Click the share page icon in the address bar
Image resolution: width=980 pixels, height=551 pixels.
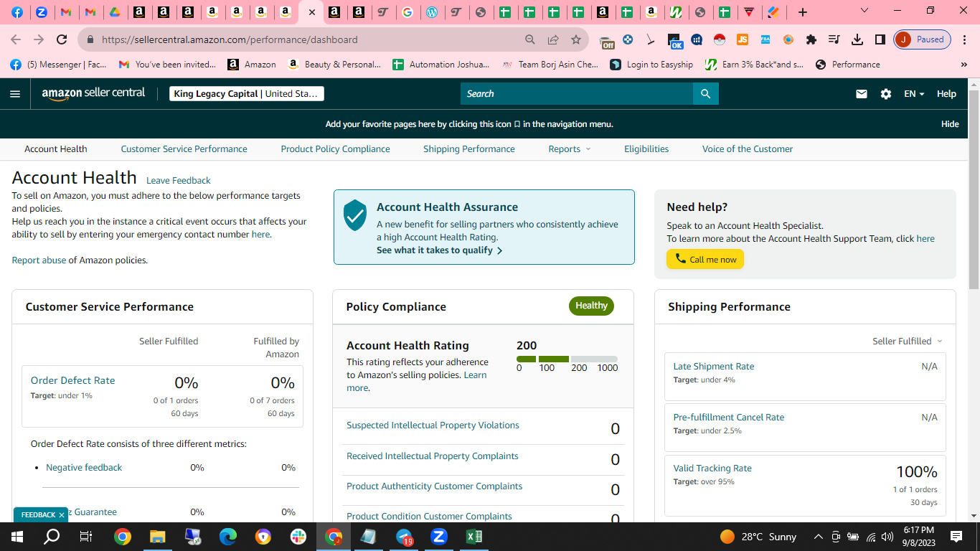(553, 39)
